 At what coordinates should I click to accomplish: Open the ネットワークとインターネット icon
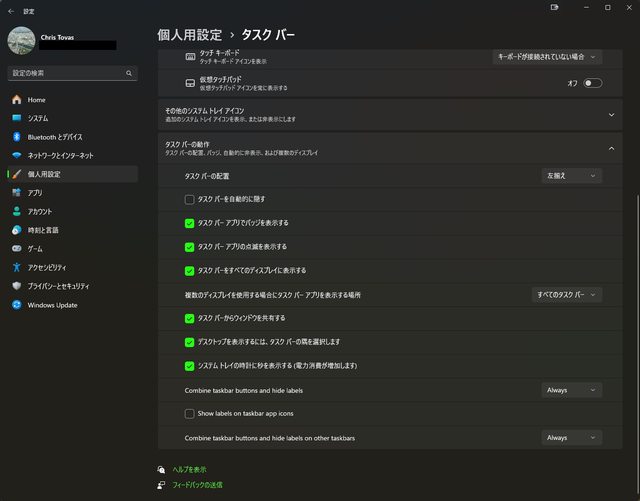16,156
